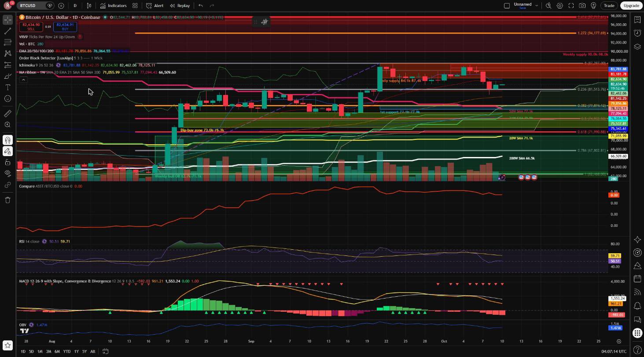Image resolution: width=644 pixels, height=357 pixels.
Task: Click the blue BUY price button
Action: (65, 27)
